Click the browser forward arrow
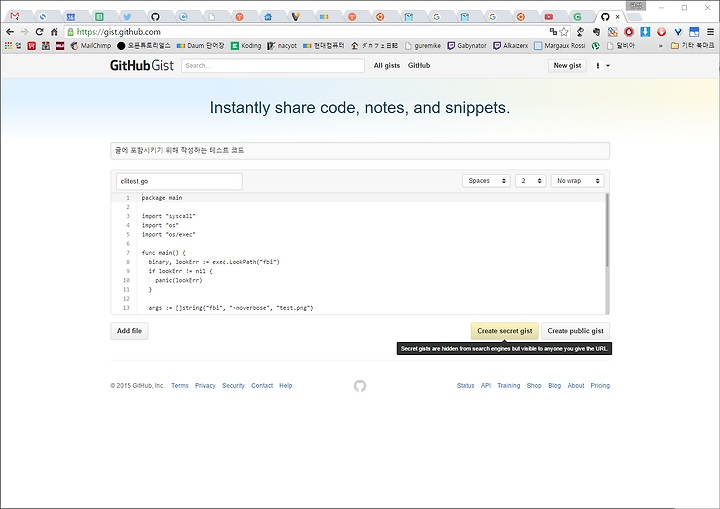720x509 pixels. coord(25,32)
